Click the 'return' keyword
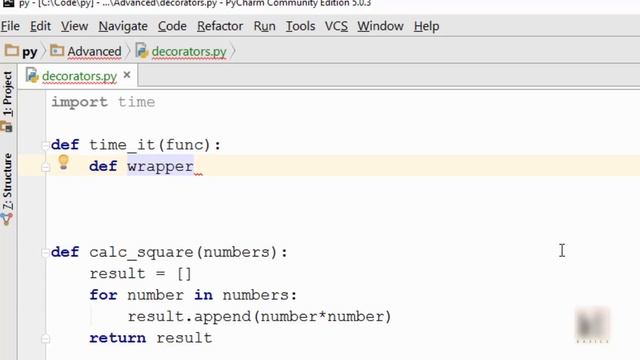Screen dimensions: 640x360 (118, 338)
